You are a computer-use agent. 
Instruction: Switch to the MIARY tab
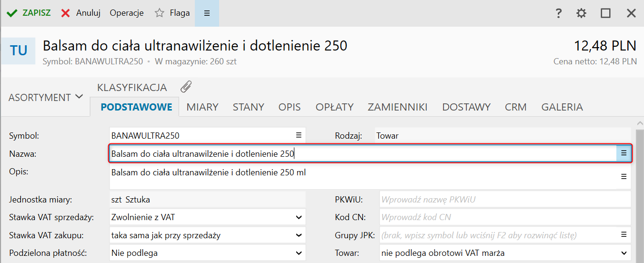pyautogui.click(x=202, y=107)
